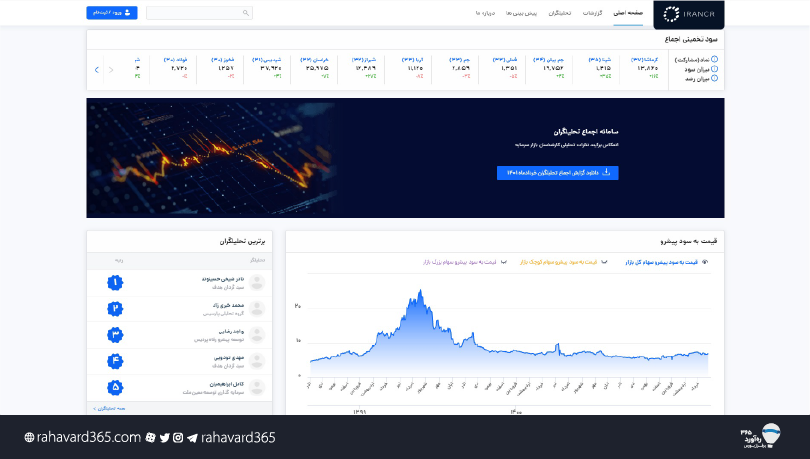Open the name of the second-ranked analyst
The width and height of the screenshot is (810, 459).
click(228, 305)
